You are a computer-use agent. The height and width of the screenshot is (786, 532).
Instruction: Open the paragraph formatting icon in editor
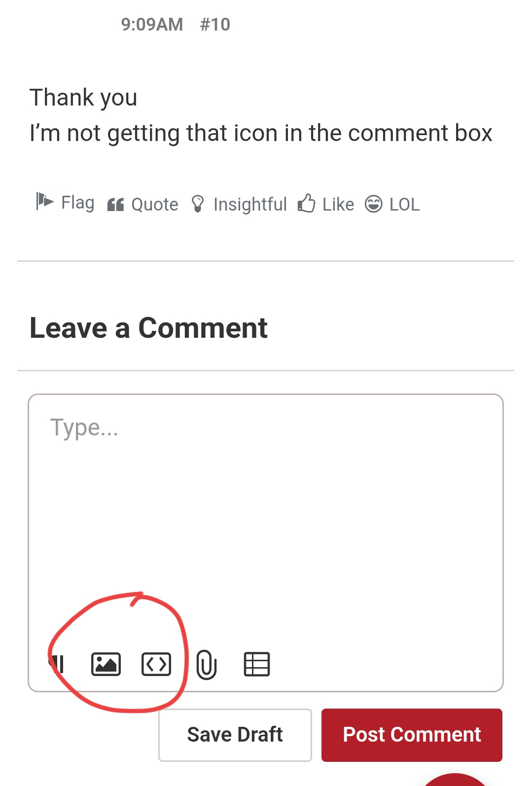(58, 664)
